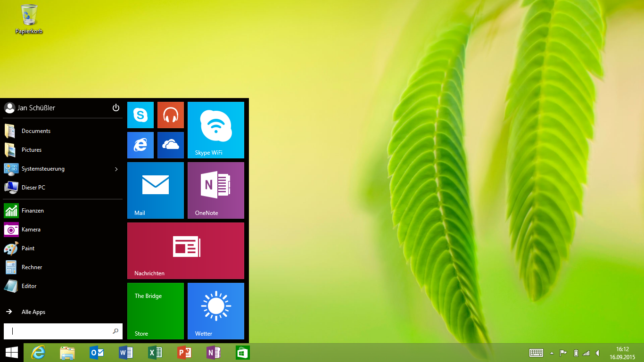Select the Papierkorb recycle bin icon

(x=29, y=19)
